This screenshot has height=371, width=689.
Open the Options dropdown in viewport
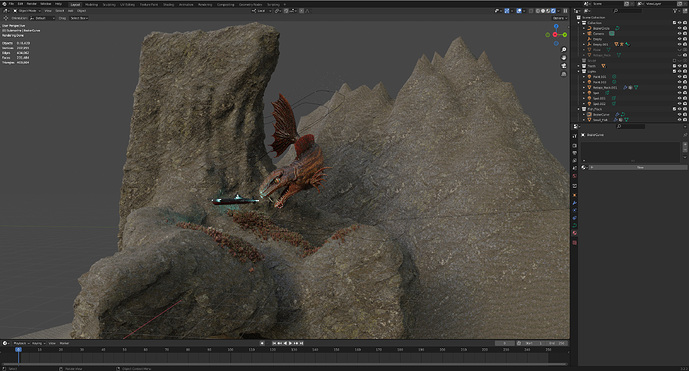click(559, 18)
